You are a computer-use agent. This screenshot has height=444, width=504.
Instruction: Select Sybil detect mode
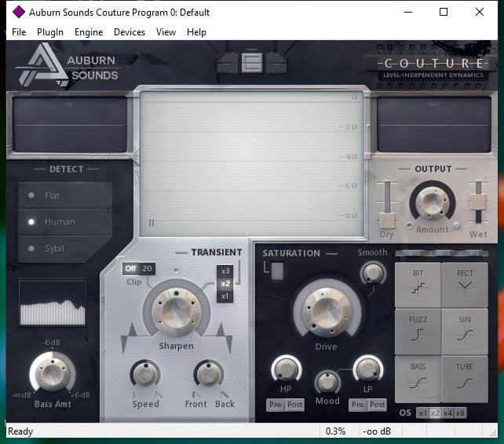(54, 248)
